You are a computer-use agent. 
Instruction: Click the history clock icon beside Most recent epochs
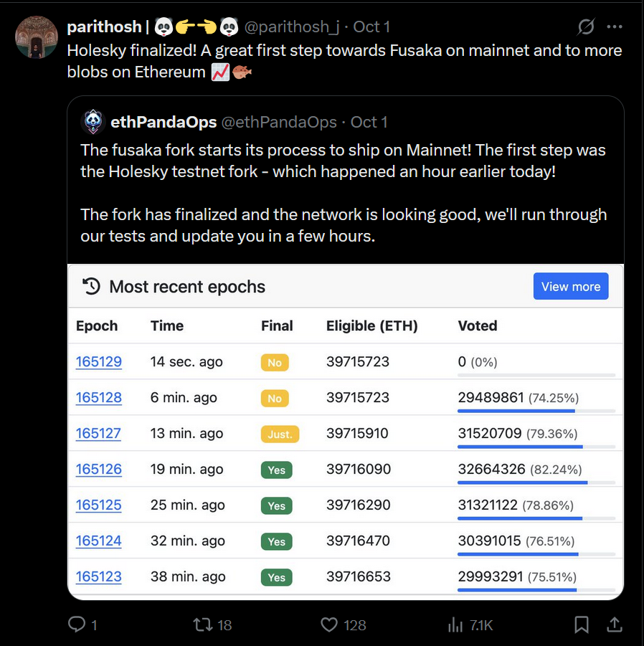click(x=91, y=287)
